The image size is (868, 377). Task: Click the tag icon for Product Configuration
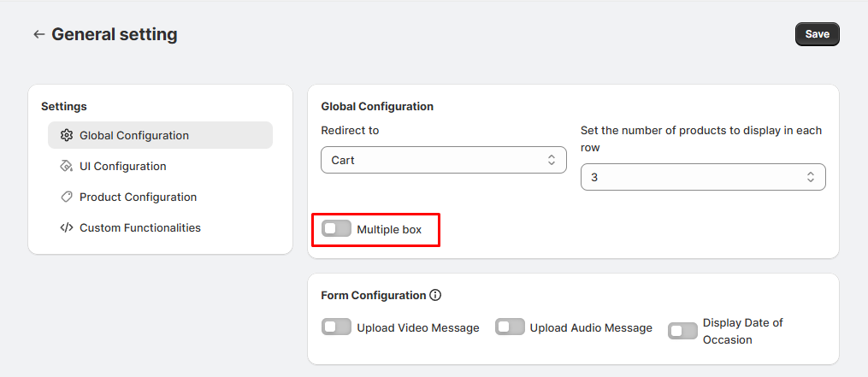[67, 197]
